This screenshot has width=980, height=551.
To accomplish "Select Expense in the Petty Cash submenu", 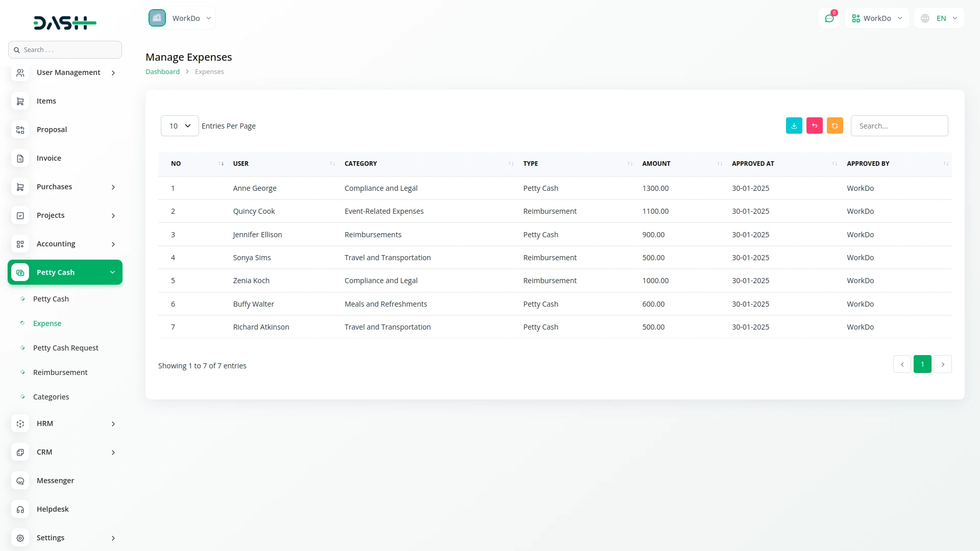I will tap(47, 323).
